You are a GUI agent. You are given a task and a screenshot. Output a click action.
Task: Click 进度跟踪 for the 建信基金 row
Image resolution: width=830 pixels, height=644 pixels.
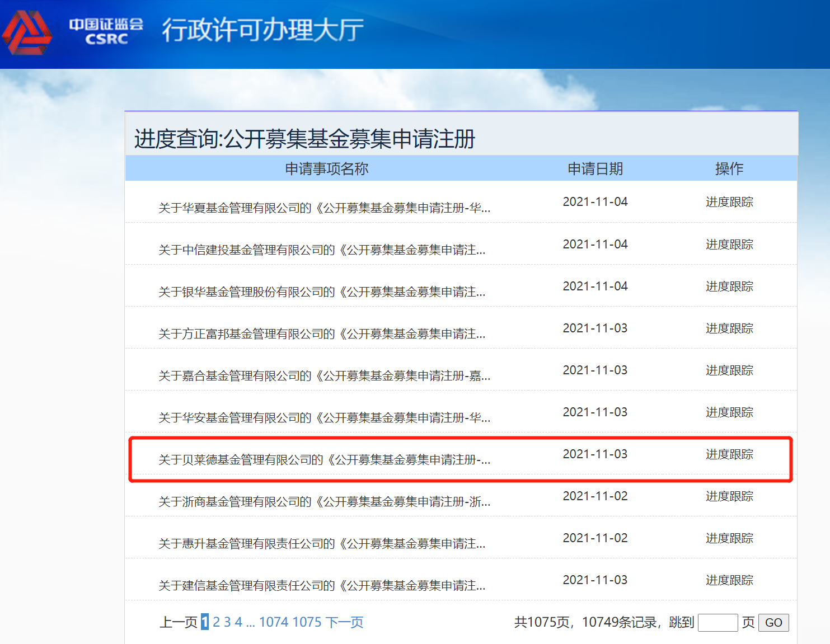pyautogui.click(x=729, y=580)
